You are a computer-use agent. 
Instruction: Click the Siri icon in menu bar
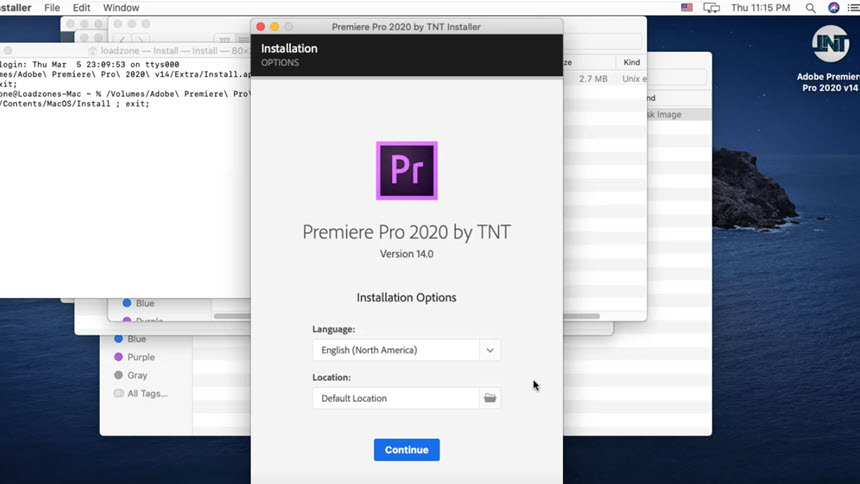click(834, 8)
